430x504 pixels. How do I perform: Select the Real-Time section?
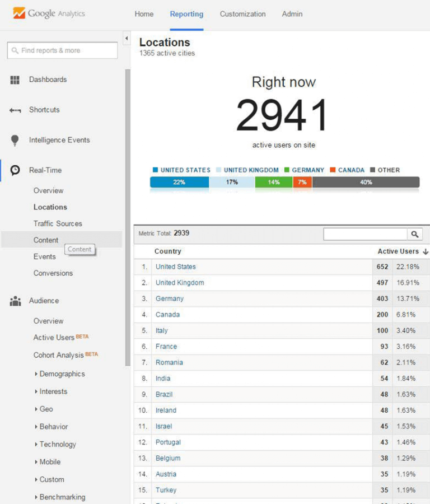click(x=45, y=170)
